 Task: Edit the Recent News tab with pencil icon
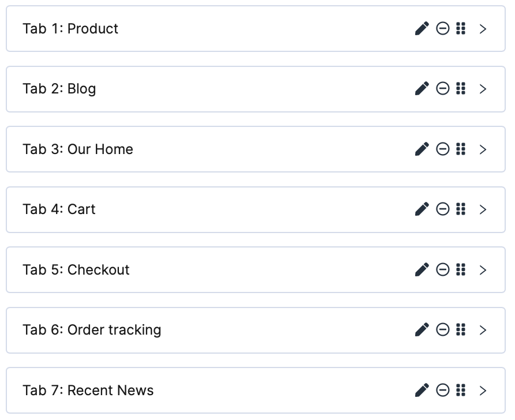click(422, 390)
